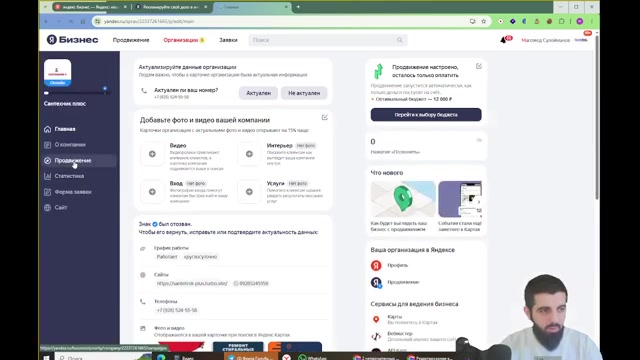Click the График работы row icon
This screenshot has height=360, width=640.
tap(143, 249)
